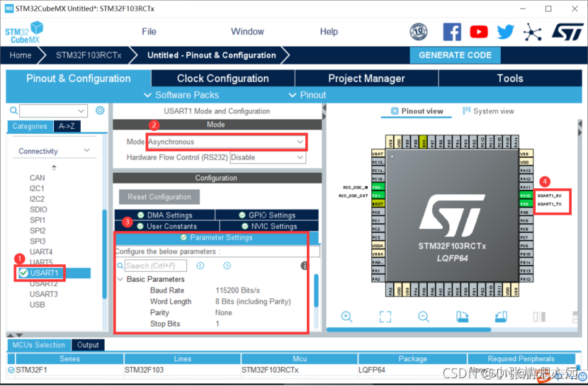Click the STM32CubeMX logo
This screenshot has height=386, width=588.
(x=24, y=33)
